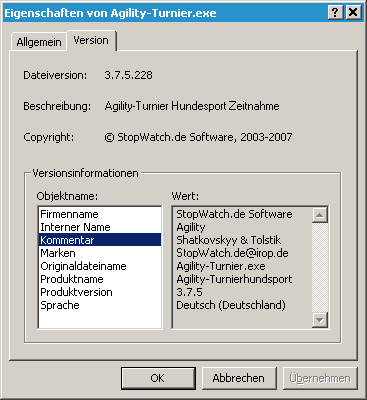Select Sprache in the Objektname list
The height and width of the screenshot is (400, 367).
100,305
